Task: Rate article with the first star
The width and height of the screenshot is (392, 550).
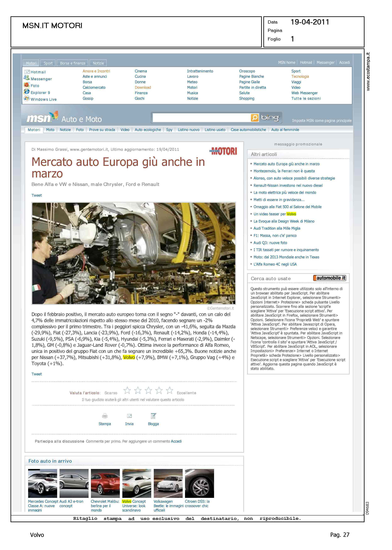Action: coord(127,390)
